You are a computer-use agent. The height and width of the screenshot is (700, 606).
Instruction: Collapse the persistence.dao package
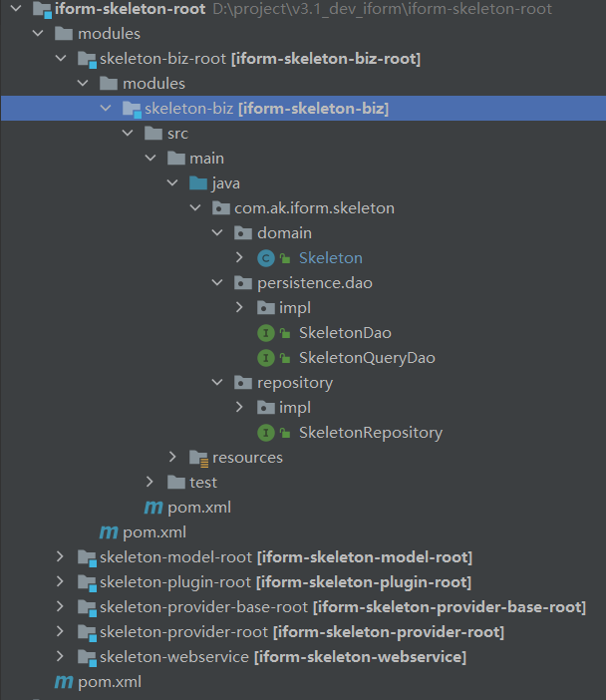(217, 283)
